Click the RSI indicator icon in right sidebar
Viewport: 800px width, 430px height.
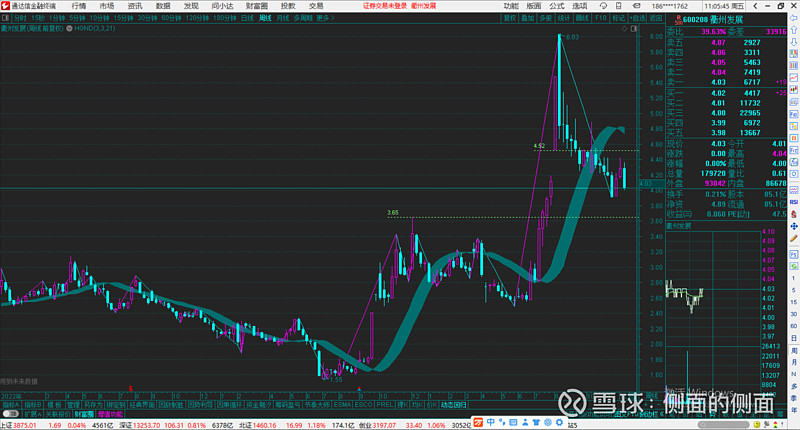click(794, 202)
